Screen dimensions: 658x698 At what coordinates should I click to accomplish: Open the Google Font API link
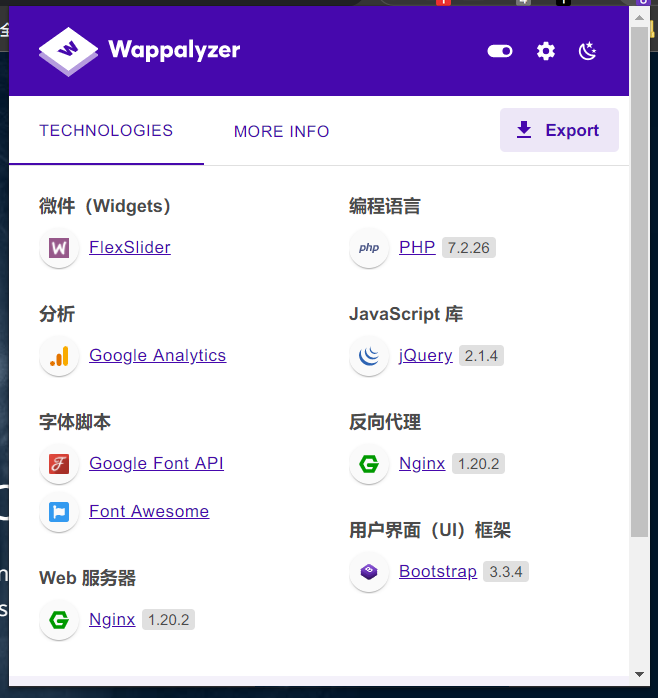point(156,464)
